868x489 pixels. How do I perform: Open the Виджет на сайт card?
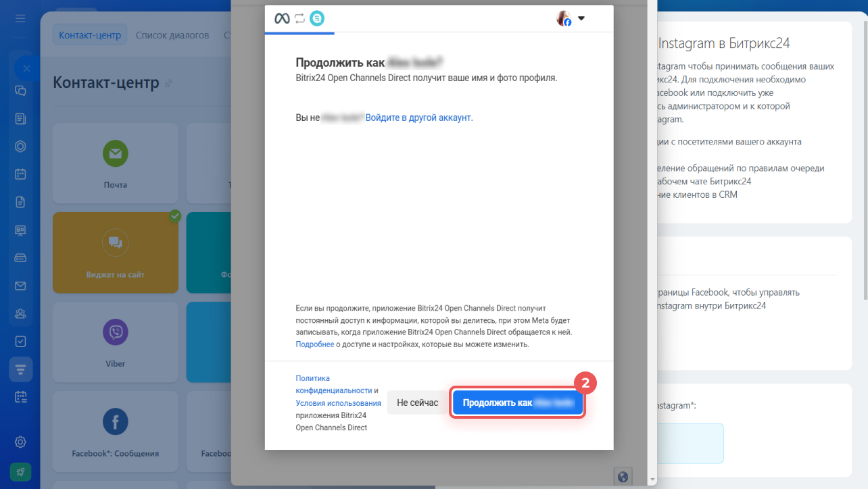pyautogui.click(x=116, y=253)
